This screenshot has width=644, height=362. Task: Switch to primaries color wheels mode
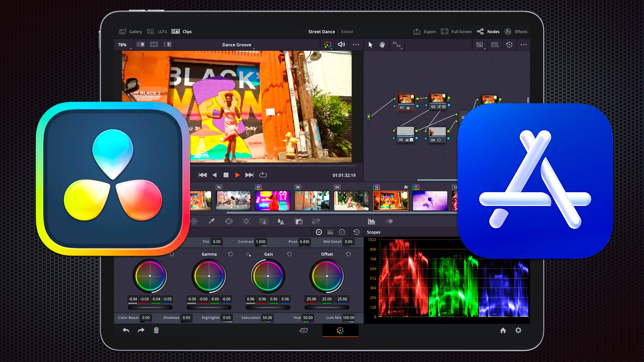coord(319,232)
